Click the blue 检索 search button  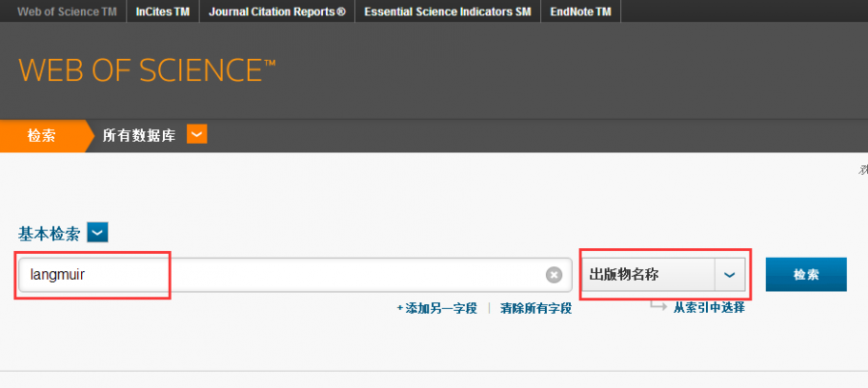click(806, 274)
